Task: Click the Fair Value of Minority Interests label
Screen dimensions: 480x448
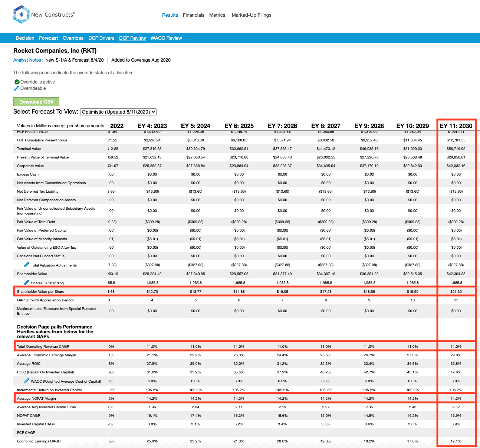Action: 42,239
